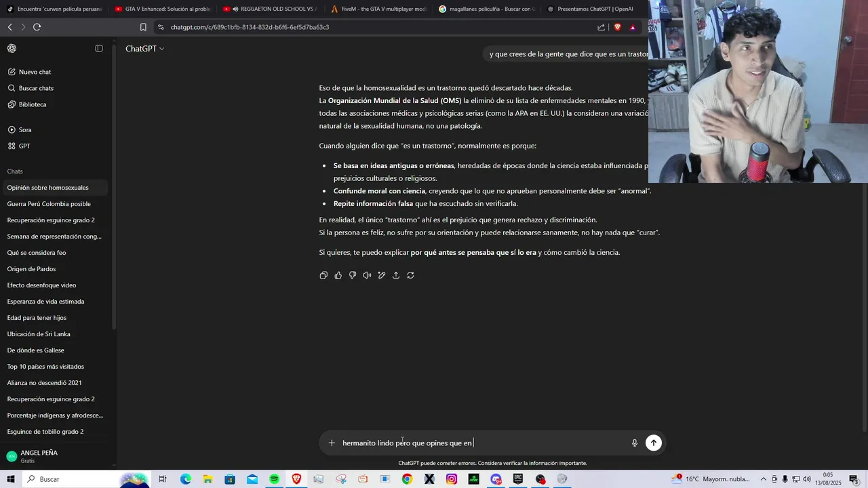Regenerate the response with the retry icon
Screen dimensions: 868x488
point(410,275)
